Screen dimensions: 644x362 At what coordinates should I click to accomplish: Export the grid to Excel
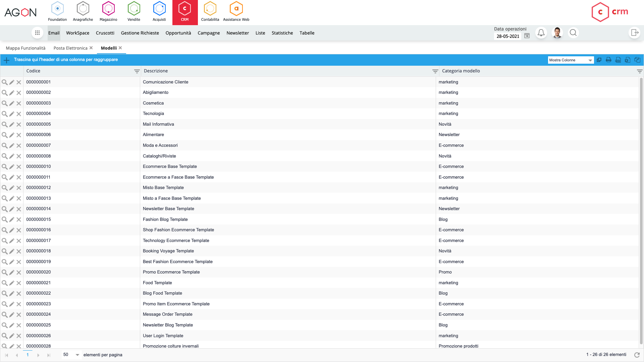628,60
